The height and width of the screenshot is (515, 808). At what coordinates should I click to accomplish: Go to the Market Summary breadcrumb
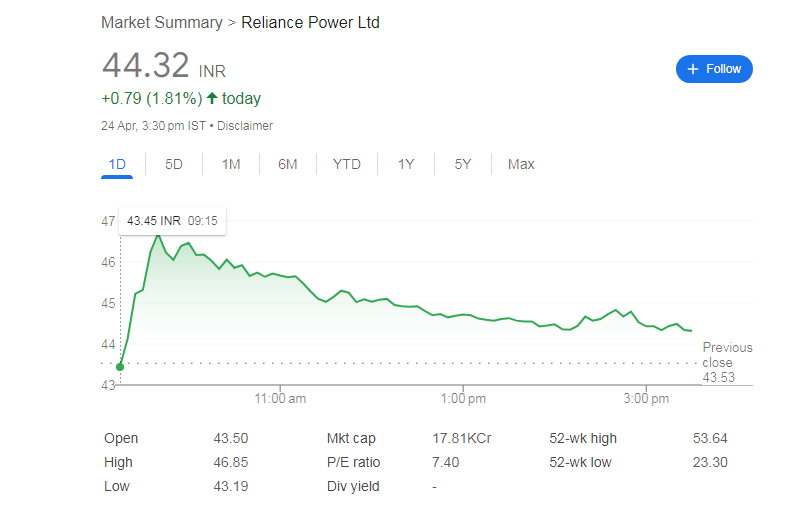point(162,23)
